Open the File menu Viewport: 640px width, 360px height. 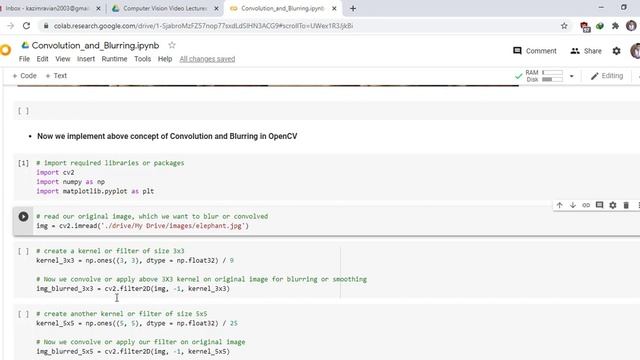pyautogui.click(x=24, y=59)
